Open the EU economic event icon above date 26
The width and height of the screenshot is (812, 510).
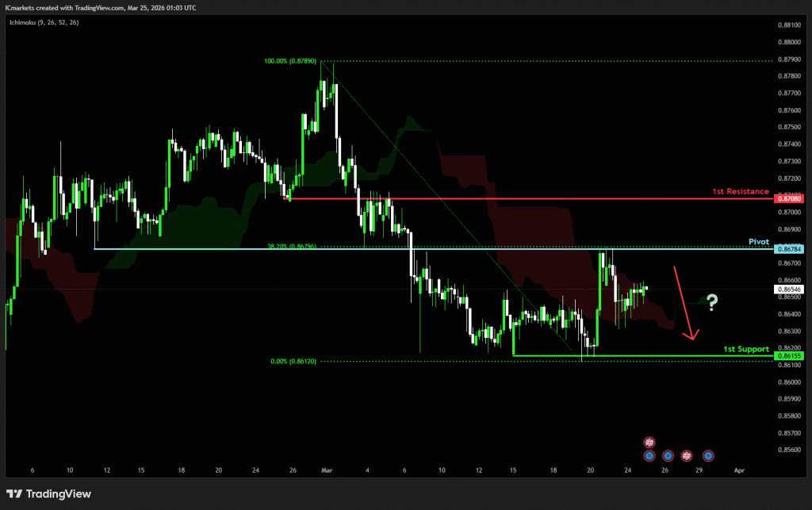668,455
